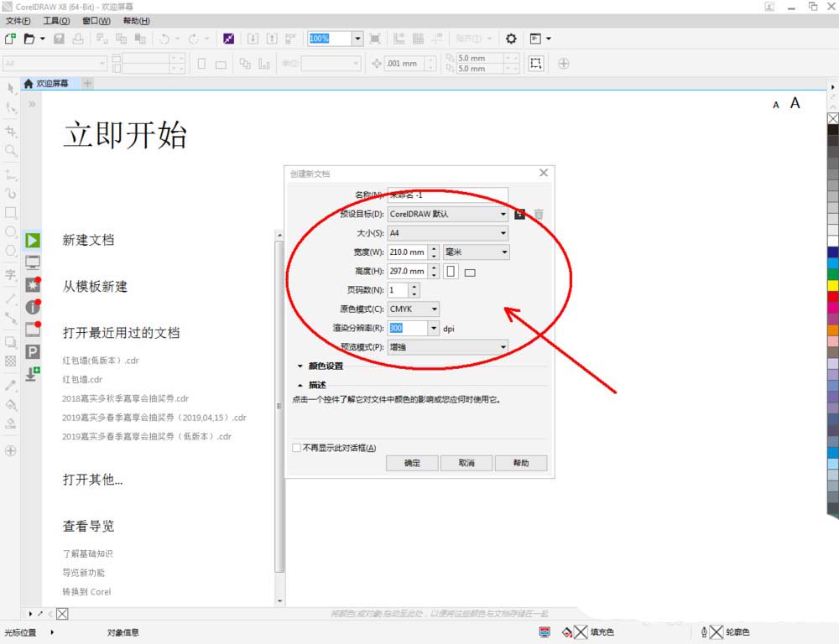Screen dimensions: 839x644
Task: Choose portrait page orientation in dialog
Action: coord(451,271)
